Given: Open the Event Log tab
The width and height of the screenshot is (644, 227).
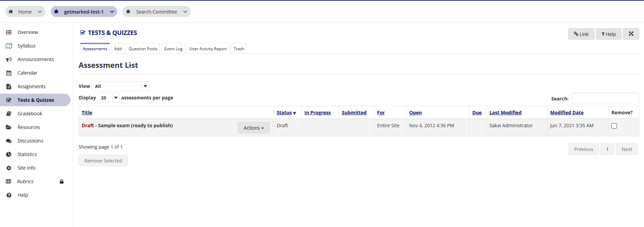Looking at the screenshot, I should click(x=173, y=49).
